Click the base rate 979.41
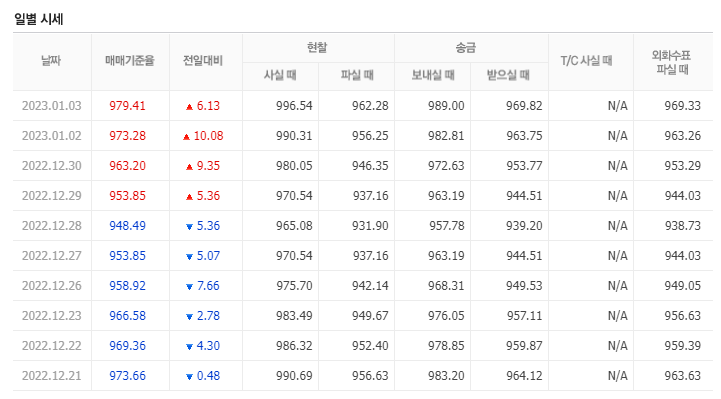 click(x=127, y=106)
